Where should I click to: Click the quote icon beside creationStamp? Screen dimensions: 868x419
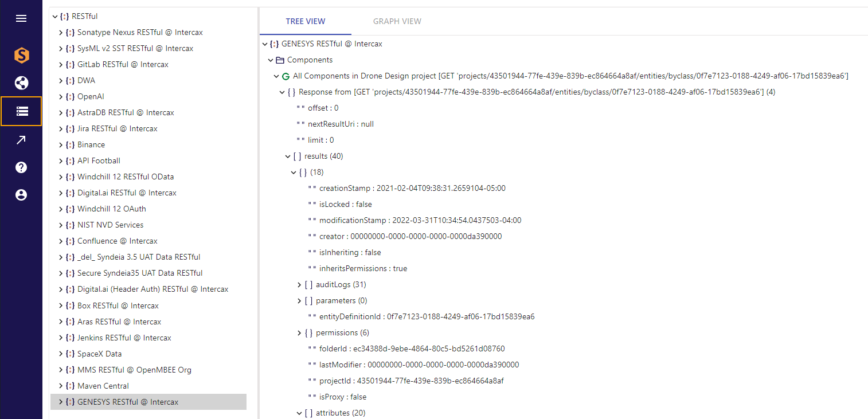pyautogui.click(x=312, y=188)
